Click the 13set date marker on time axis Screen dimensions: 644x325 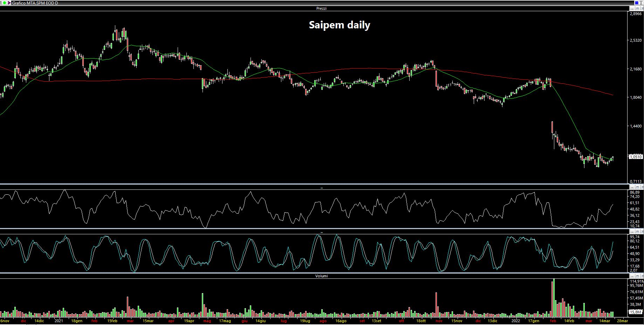pos(376,321)
